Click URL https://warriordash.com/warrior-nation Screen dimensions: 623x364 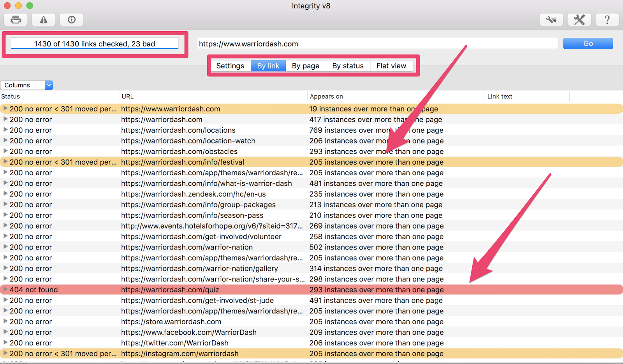tap(187, 247)
